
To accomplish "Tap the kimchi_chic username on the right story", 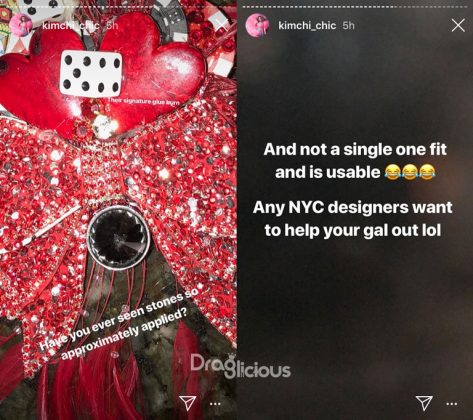I will (x=307, y=25).
